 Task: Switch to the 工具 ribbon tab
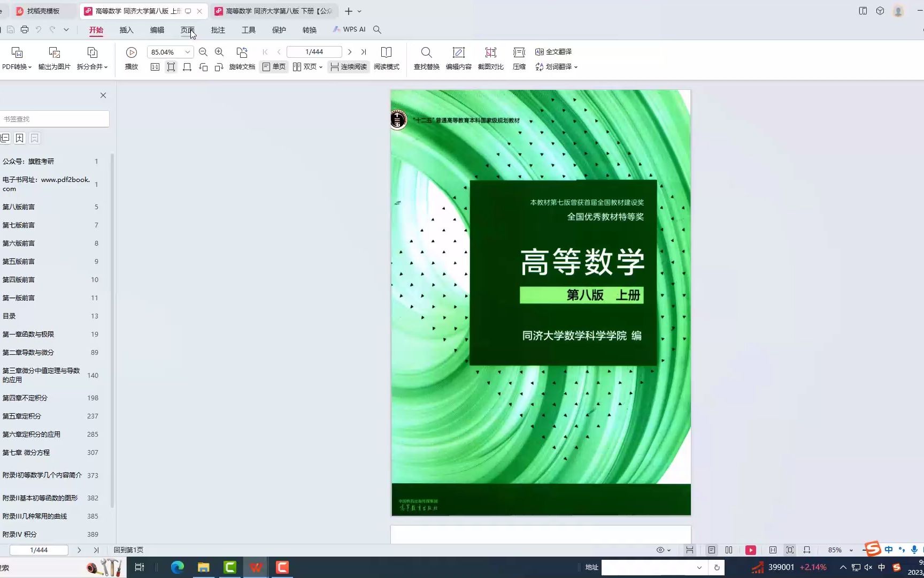tap(249, 30)
